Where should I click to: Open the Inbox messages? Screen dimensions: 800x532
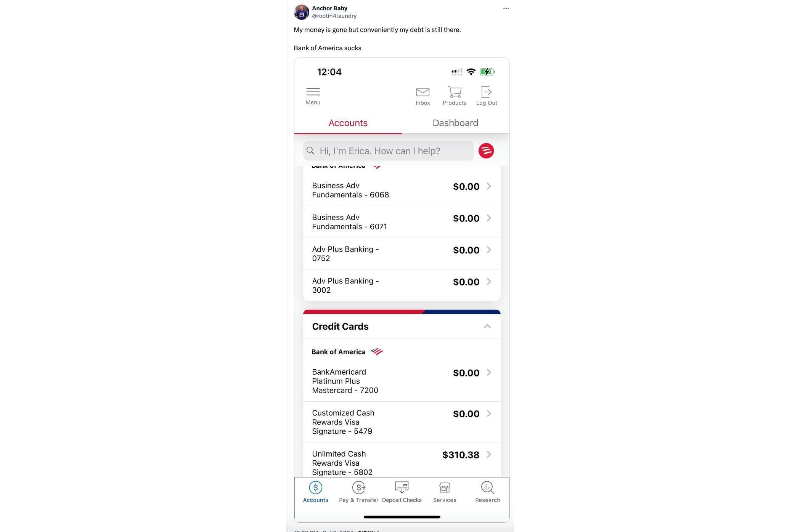click(423, 95)
